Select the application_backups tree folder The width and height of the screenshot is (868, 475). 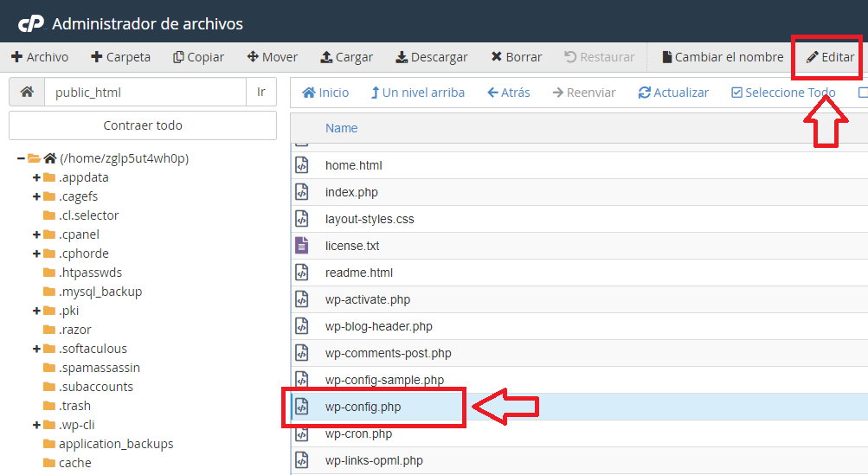[x=116, y=444]
